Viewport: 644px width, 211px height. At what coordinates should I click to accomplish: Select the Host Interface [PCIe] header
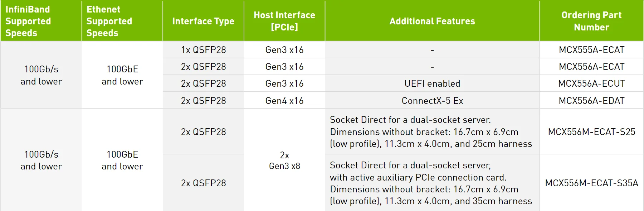284,21
